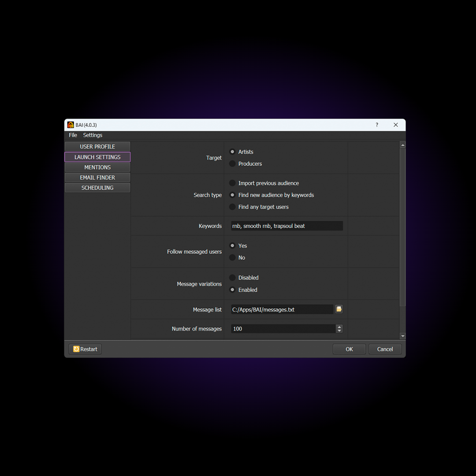Click the Search type label
The width and height of the screenshot is (476, 476).
click(x=208, y=195)
